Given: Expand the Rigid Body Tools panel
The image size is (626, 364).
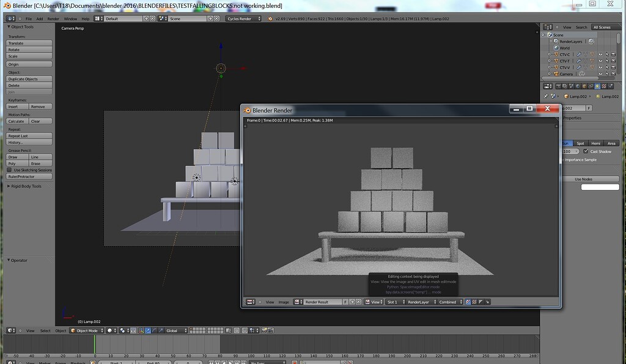Looking at the screenshot, I should tap(9, 186).
